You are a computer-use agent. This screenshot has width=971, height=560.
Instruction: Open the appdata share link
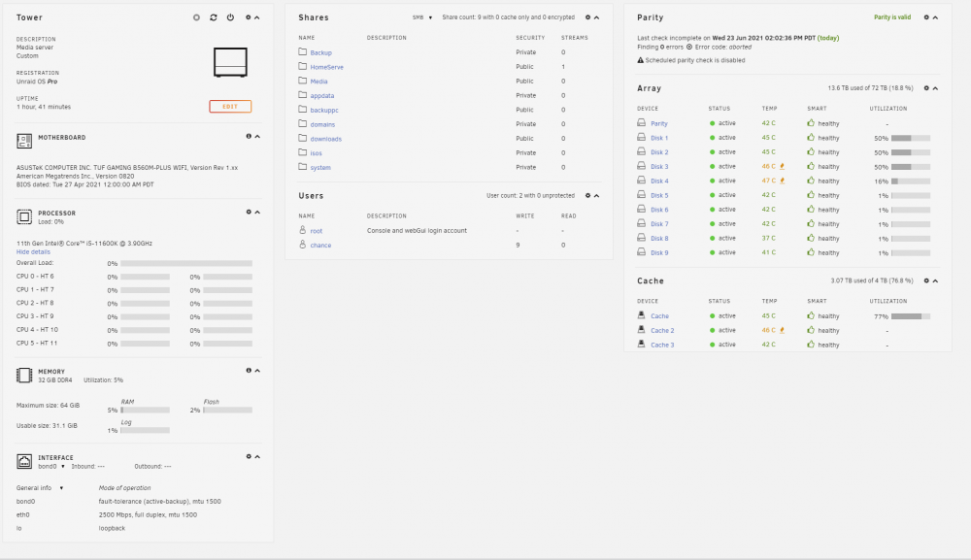click(x=322, y=95)
